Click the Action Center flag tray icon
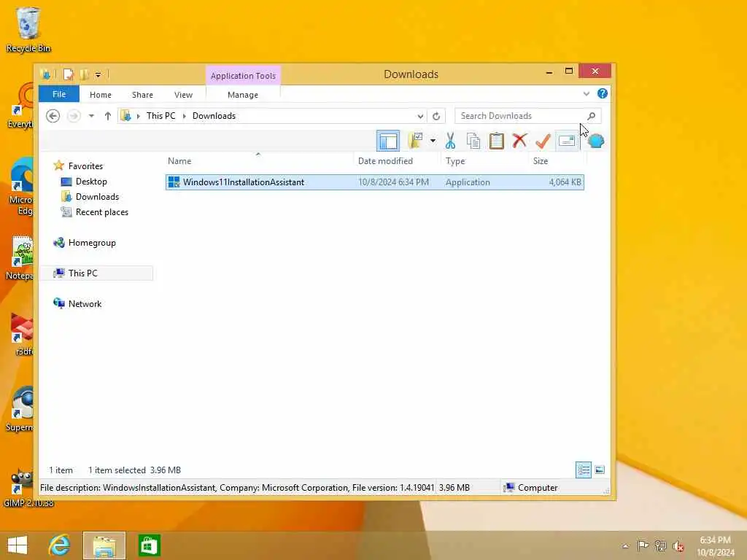 coord(643,545)
